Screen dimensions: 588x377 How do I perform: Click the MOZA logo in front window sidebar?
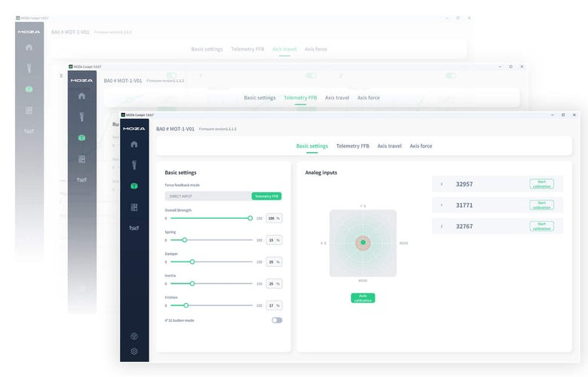[134, 129]
